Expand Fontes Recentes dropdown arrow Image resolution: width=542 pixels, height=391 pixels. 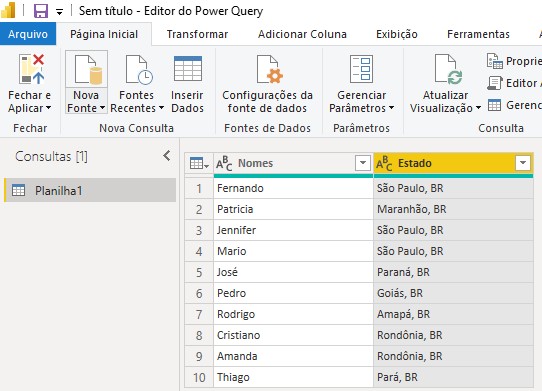coord(161,108)
